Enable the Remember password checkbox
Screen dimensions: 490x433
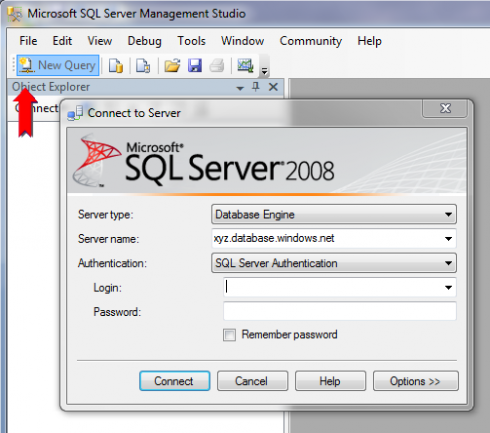click(229, 335)
